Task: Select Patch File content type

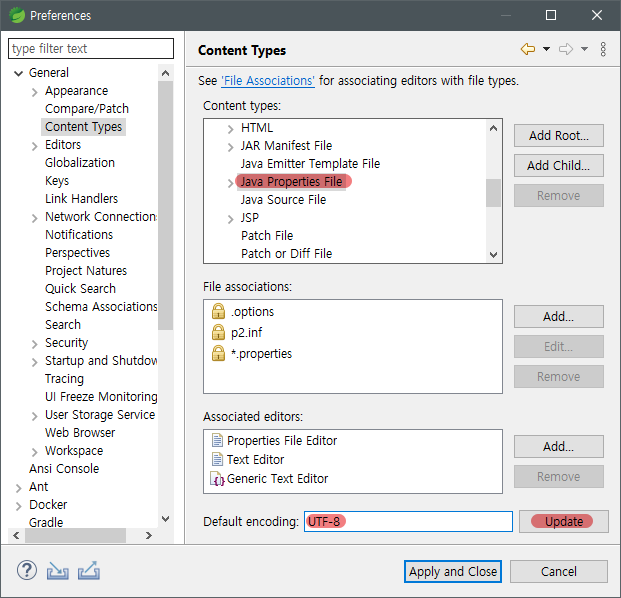Action: click(267, 236)
